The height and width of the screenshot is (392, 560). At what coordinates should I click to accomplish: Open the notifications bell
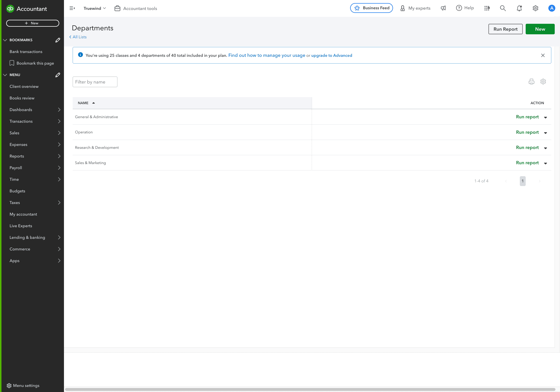pyautogui.click(x=519, y=8)
